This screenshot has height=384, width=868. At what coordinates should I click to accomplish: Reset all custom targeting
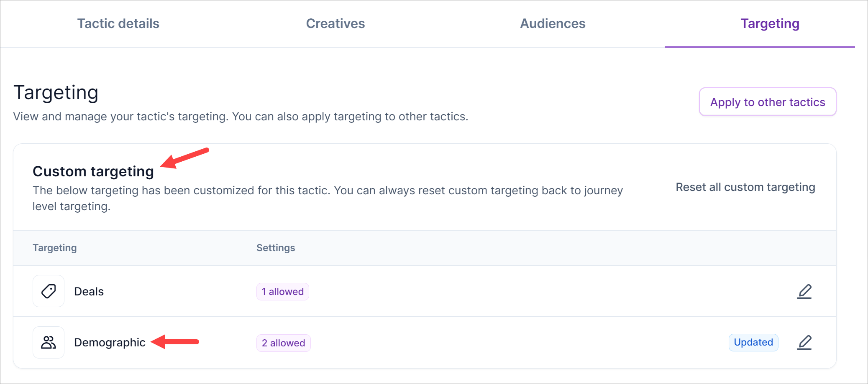click(745, 187)
